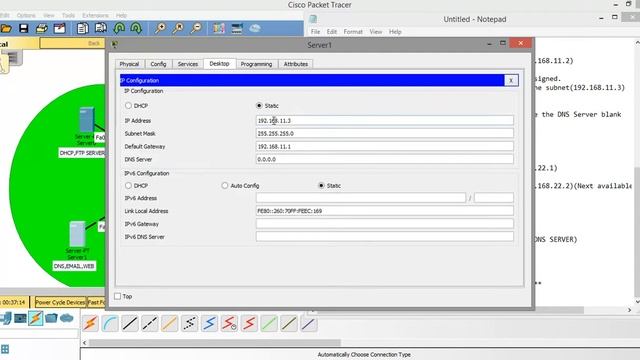Close the IP Configuration panel with X
The height and width of the screenshot is (360, 640).
[x=511, y=80]
